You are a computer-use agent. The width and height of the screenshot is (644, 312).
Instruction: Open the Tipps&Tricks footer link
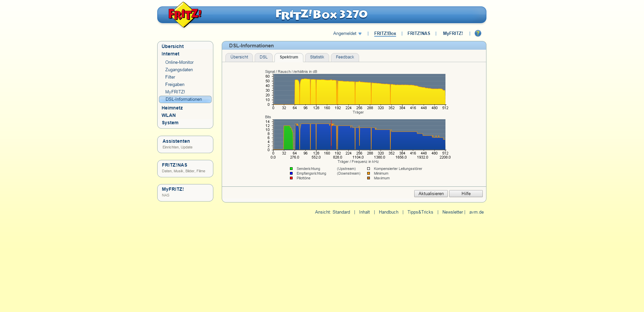click(420, 212)
